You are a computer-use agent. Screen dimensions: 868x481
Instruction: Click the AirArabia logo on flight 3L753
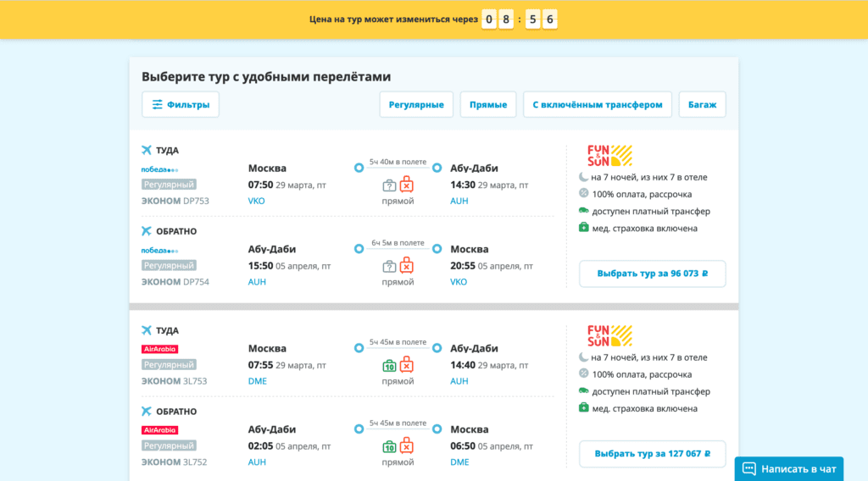pyautogui.click(x=159, y=349)
